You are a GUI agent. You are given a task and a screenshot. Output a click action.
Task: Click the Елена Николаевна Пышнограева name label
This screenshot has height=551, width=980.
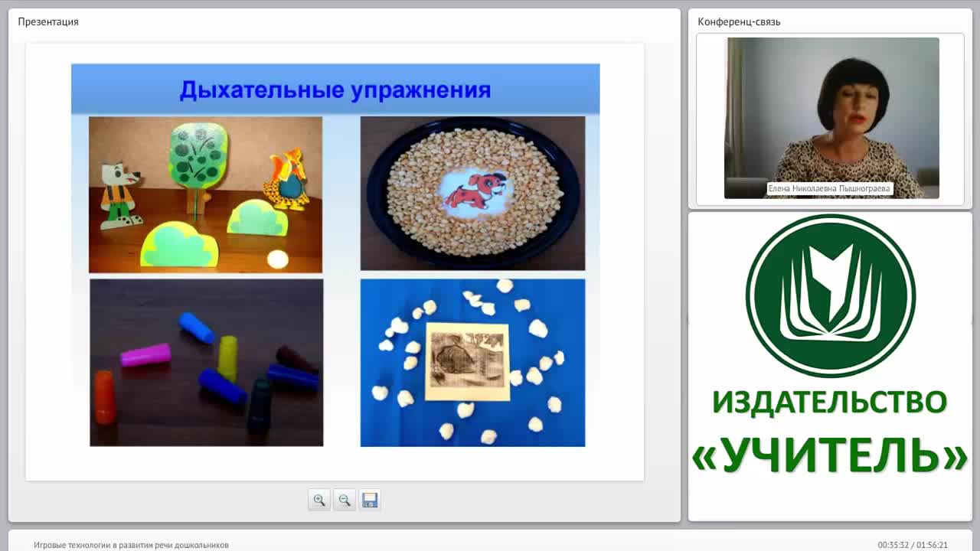click(x=830, y=188)
